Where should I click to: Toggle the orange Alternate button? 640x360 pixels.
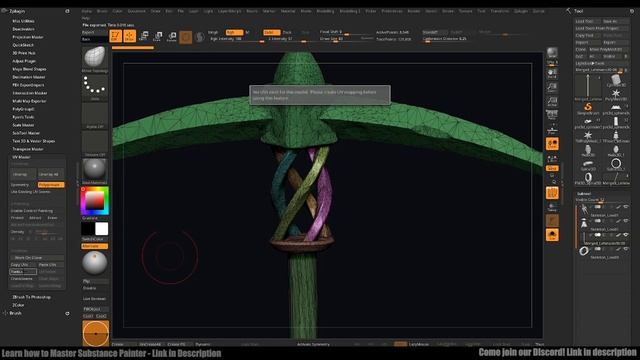(94, 246)
